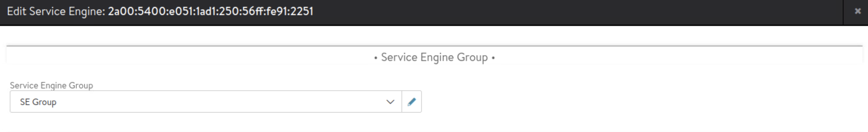
Task: Close the Edit Service Engine dialog
Action: click(x=857, y=11)
